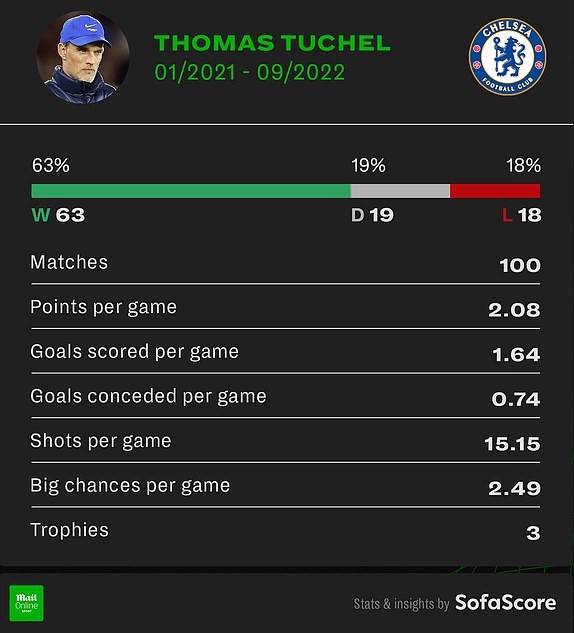Click the manager photo with blue cap
574x633 pixels.
[83, 57]
